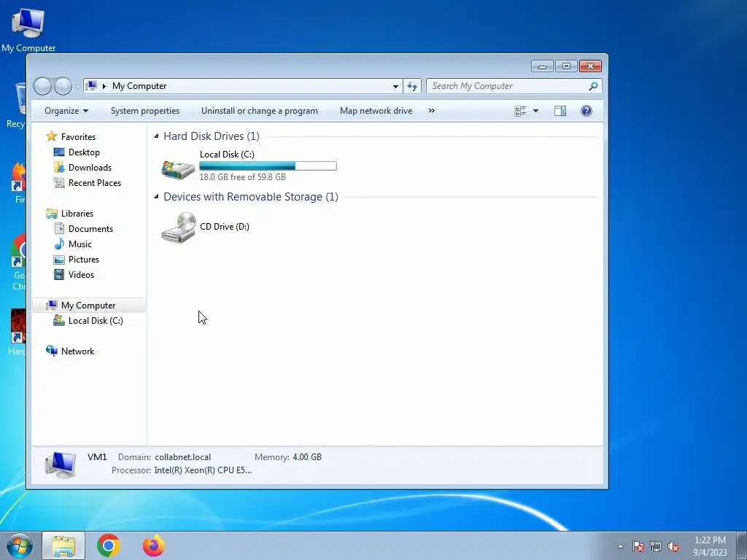Show more toolbar commands chevron

coord(432,111)
